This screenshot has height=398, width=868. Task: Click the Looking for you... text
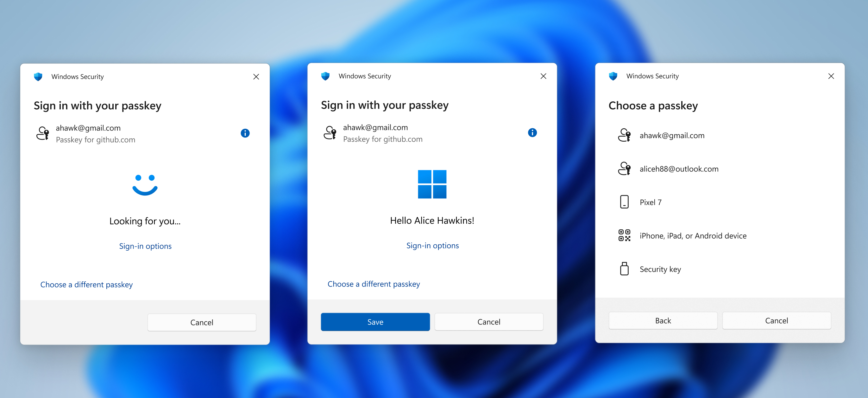(x=145, y=221)
